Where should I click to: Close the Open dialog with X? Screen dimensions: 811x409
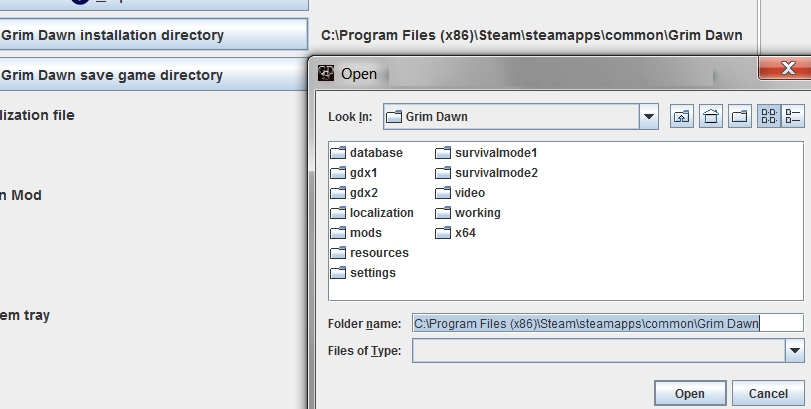pos(786,68)
